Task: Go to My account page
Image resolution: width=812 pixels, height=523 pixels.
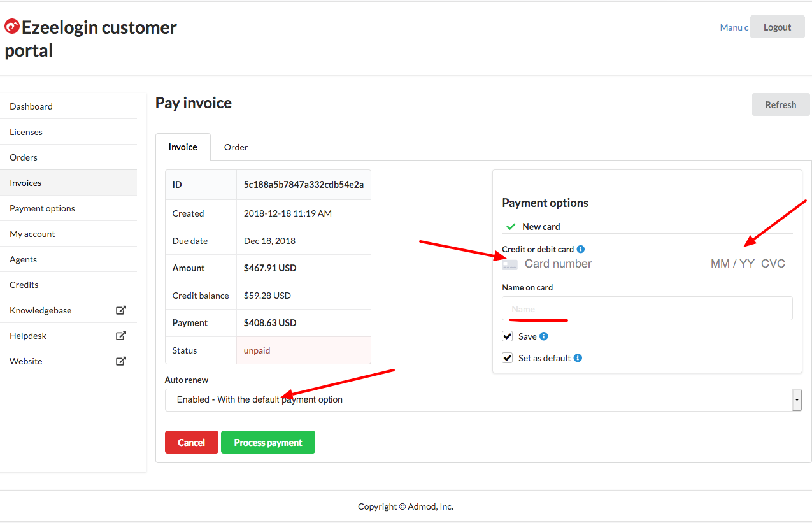Action: click(68, 234)
